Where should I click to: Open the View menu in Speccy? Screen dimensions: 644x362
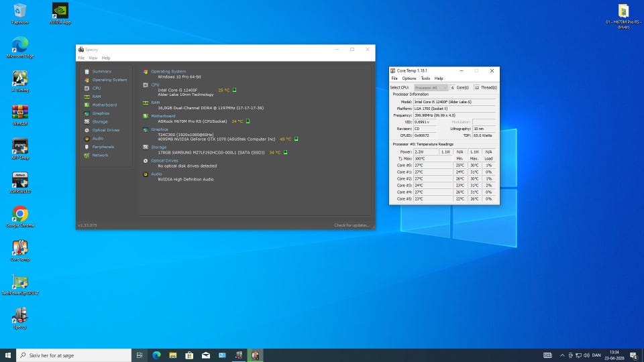point(93,58)
